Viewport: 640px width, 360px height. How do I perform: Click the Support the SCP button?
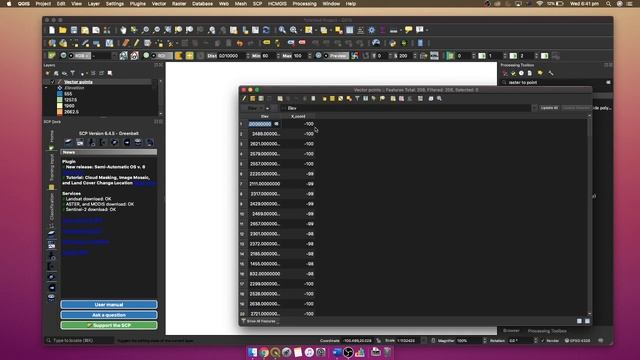pos(109,325)
